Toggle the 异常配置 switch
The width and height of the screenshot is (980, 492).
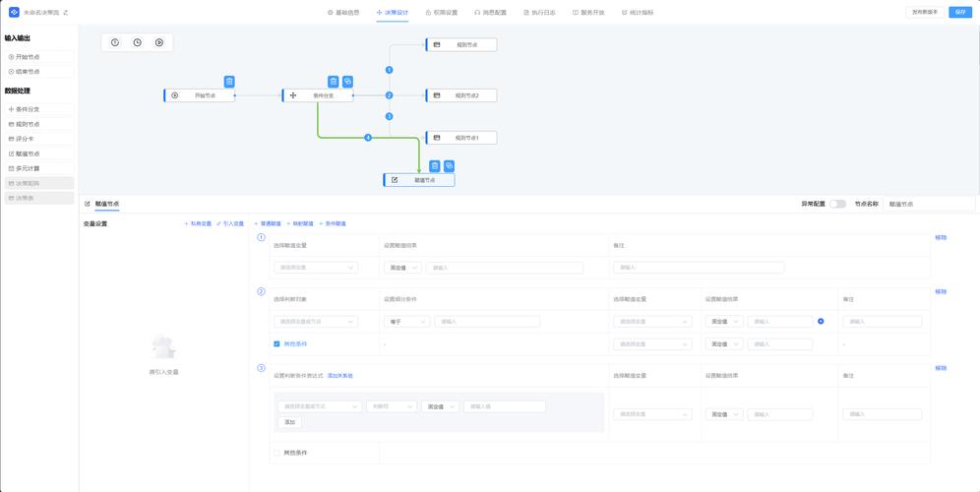pyautogui.click(x=836, y=204)
